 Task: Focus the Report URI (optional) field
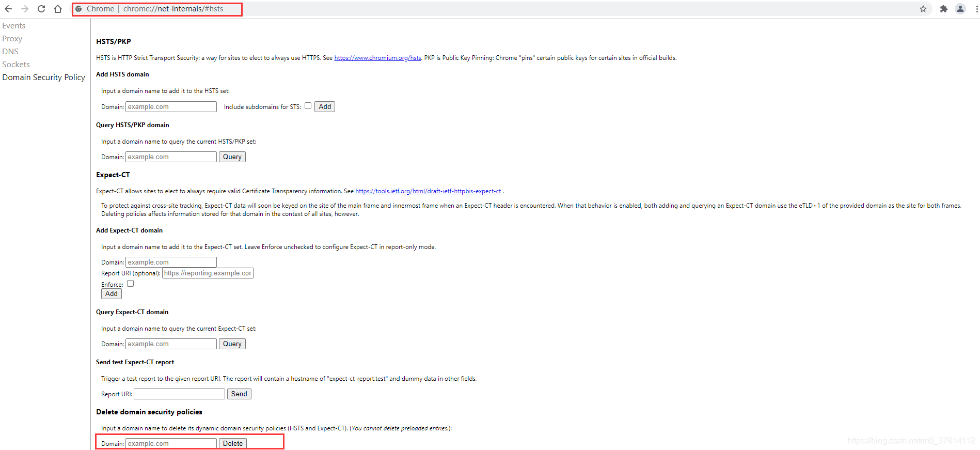coord(208,273)
